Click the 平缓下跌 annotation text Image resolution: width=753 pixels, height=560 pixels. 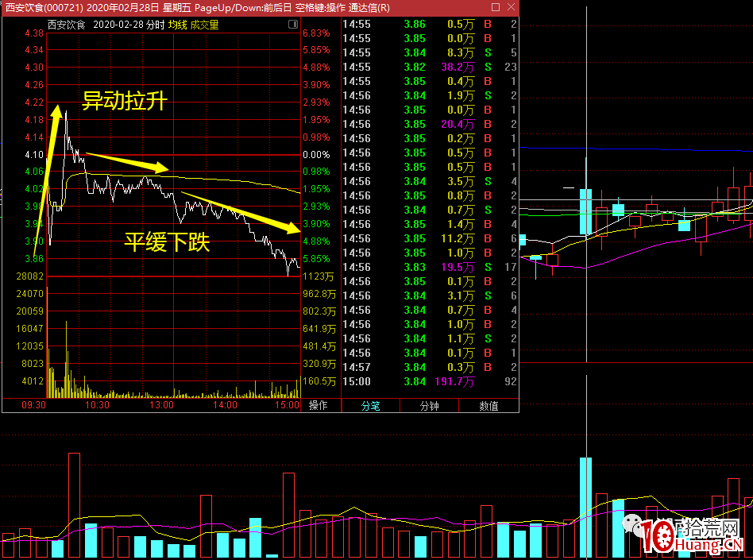click(x=166, y=241)
